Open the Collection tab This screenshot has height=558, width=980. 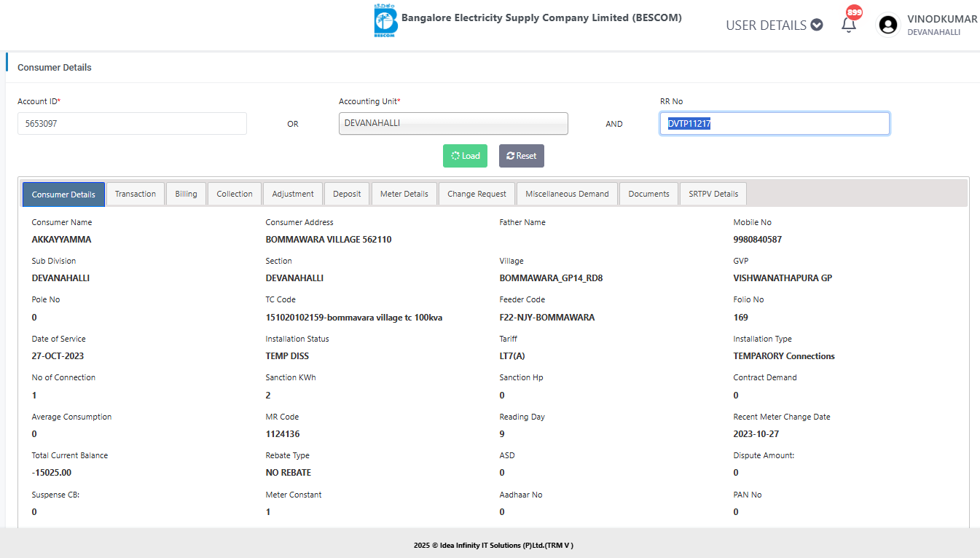click(x=235, y=194)
